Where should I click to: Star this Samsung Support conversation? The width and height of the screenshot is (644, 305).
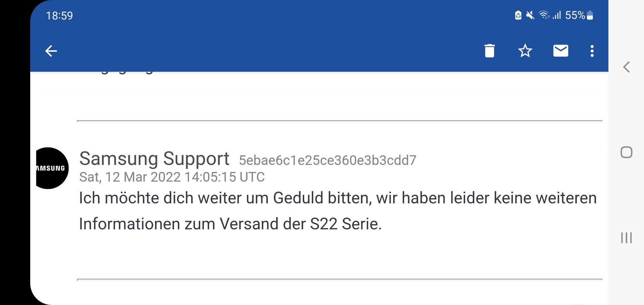point(525,51)
